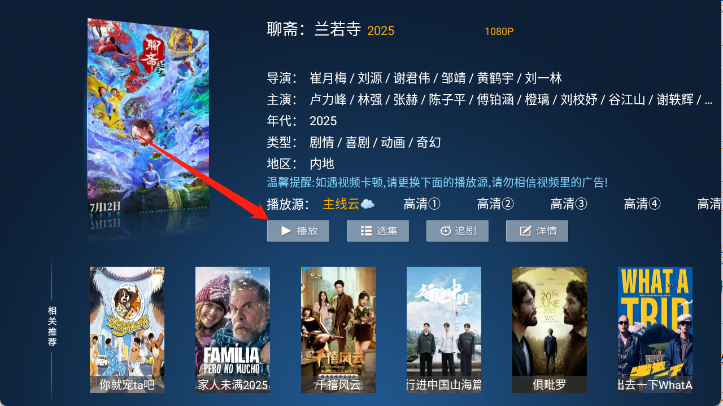
Task: Open episode list with 选集 button
Action: (x=378, y=231)
